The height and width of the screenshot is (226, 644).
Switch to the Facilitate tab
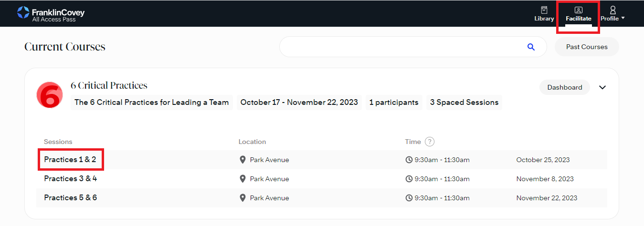pyautogui.click(x=578, y=14)
